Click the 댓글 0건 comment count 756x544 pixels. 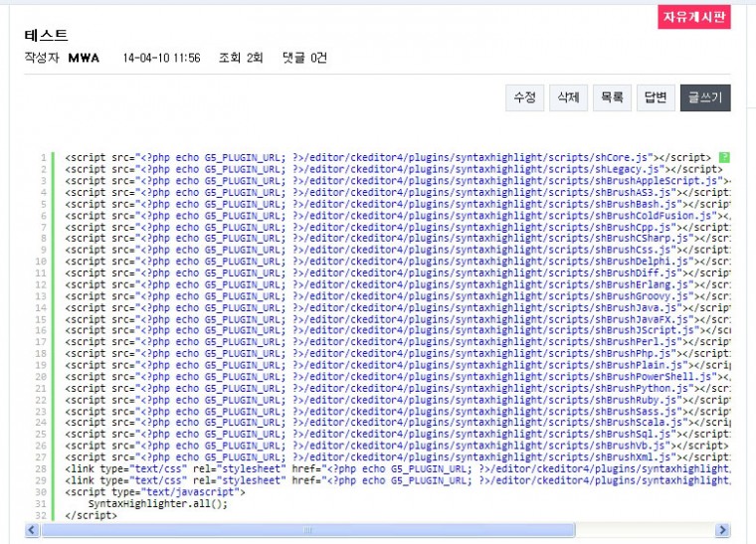[x=304, y=58]
